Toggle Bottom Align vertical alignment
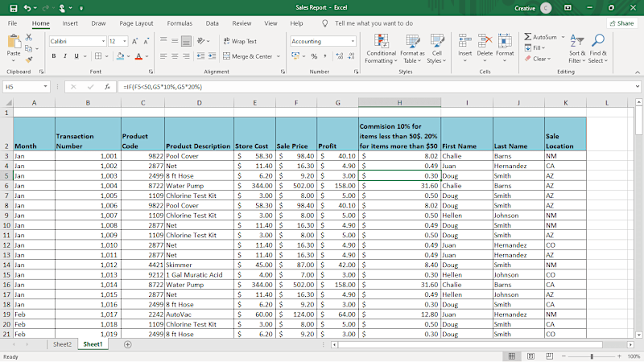This screenshot has width=644, height=362. click(186, 41)
